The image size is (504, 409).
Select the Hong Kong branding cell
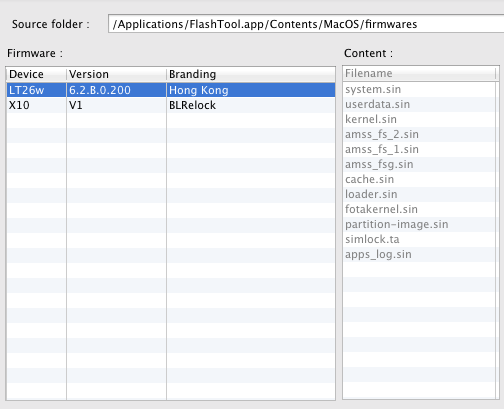(x=251, y=90)
